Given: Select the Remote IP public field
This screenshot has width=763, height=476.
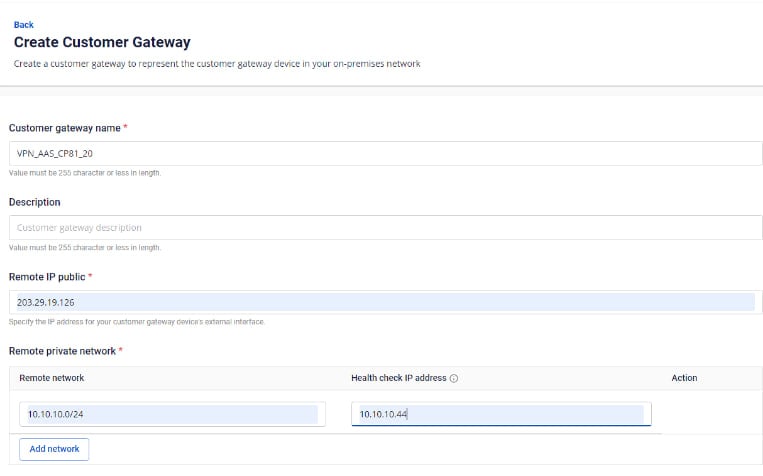Looking at the screenshot, I should pos(385,302).
